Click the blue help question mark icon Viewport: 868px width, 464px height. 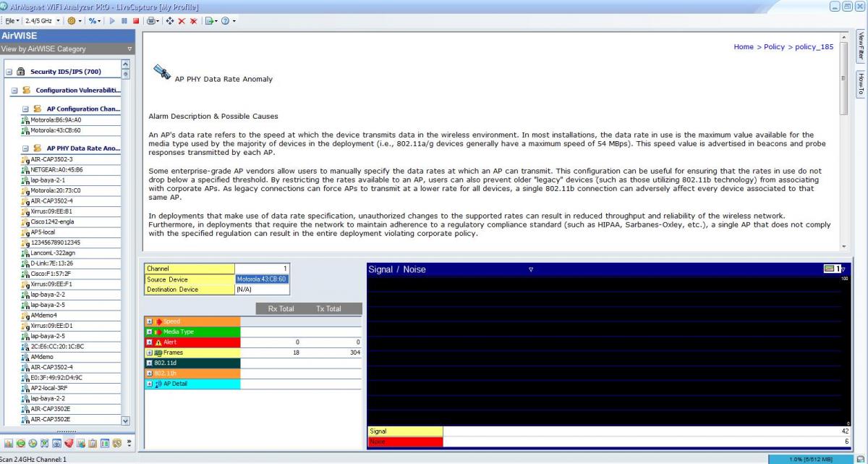point(225,21)
